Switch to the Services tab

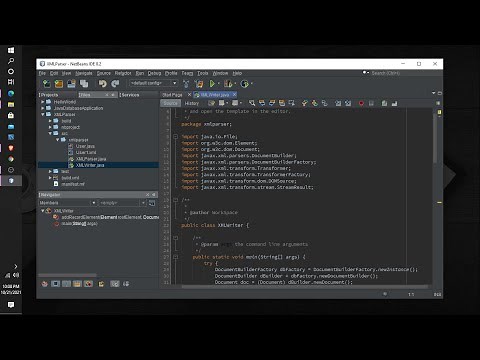click(x=130, y=95)
